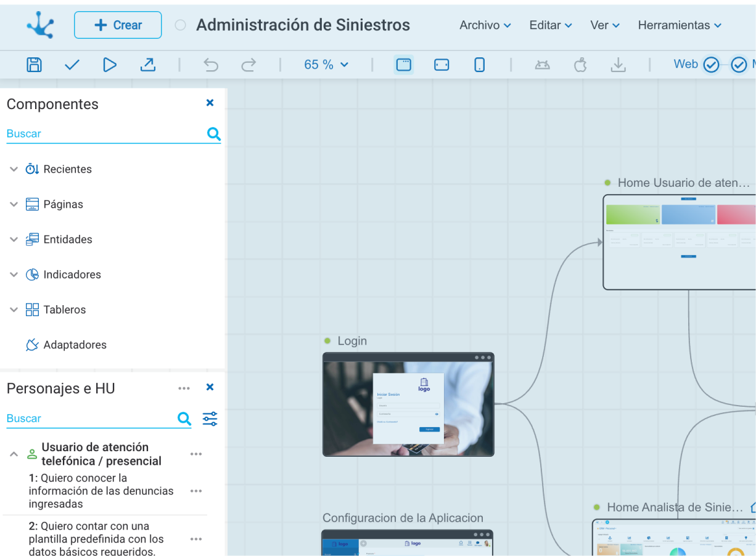
Task: Open the Archivo menu
Action: (x=485, y=25)
